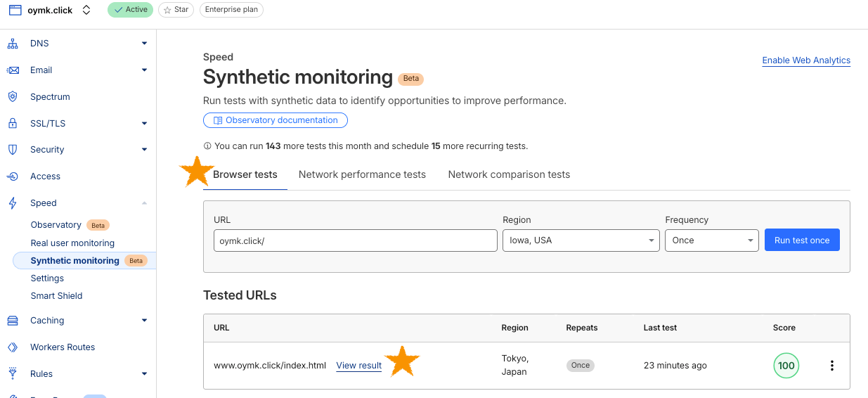Open three-dot menu for tested URL row
868x398 pixels.
[832, 366]
